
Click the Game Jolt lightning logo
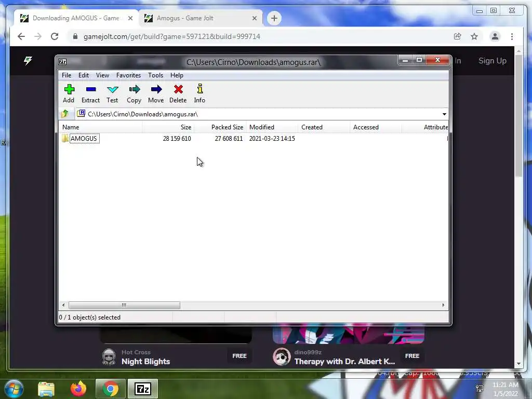pyautogui.click(x=28, y=61)
